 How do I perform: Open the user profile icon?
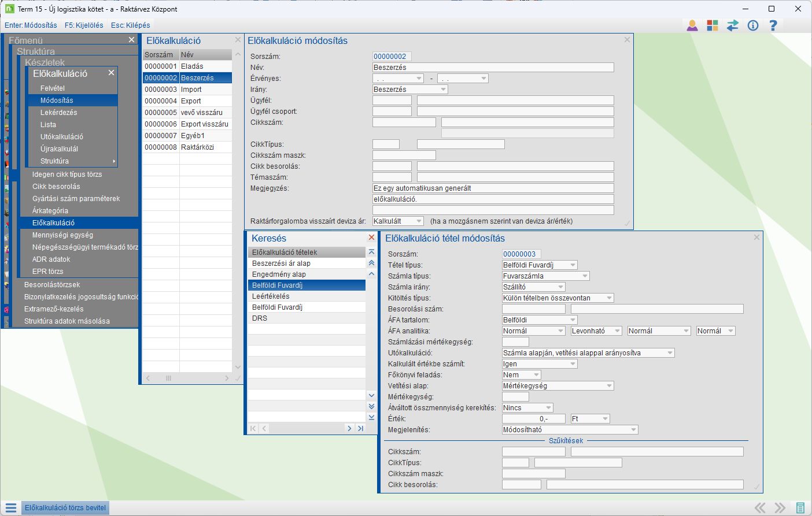[692, 25]
